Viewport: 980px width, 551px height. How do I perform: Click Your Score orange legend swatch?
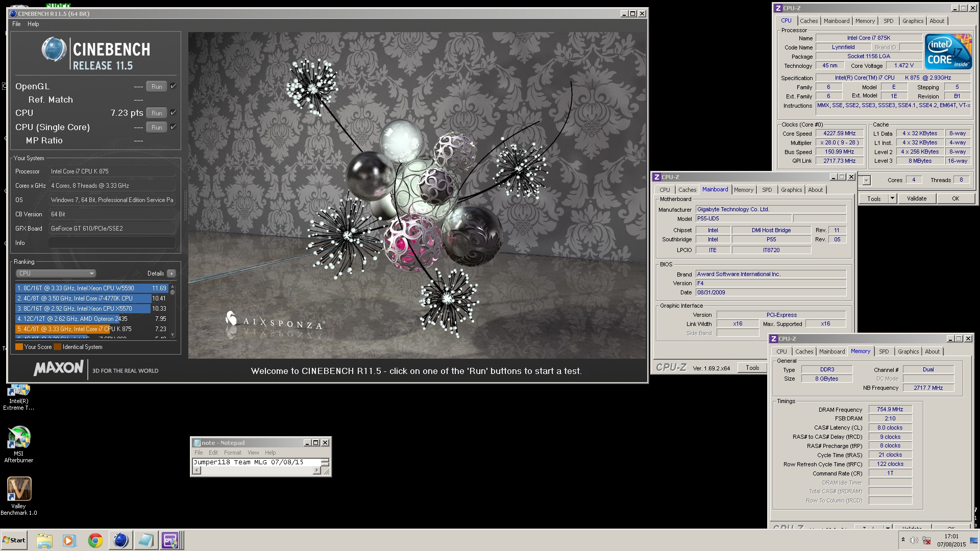click(19, 347)
